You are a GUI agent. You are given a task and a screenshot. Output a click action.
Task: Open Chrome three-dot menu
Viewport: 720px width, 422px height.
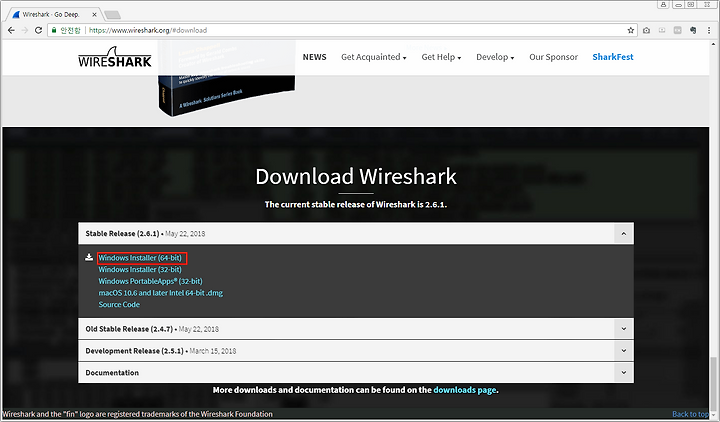click(x=709, y=30)
